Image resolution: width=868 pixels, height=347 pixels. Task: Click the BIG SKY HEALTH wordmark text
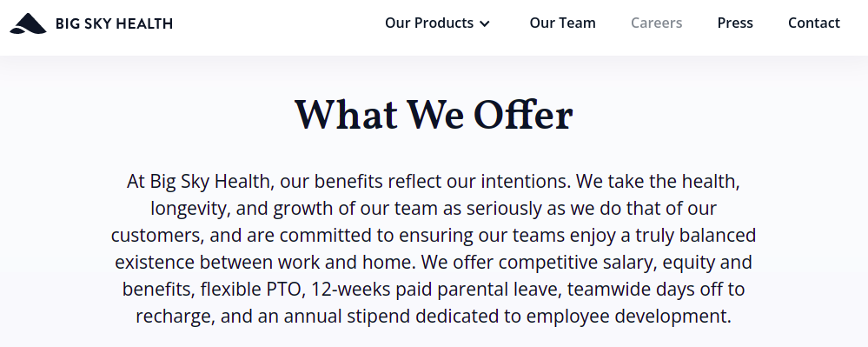[114, 23]
